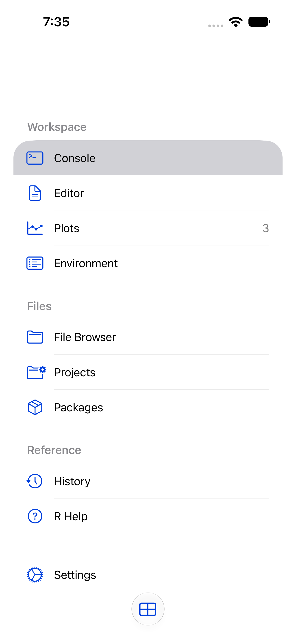Open the Console menu item
Image resolution: width=296 pixels, height=644 pixels.
148,158
